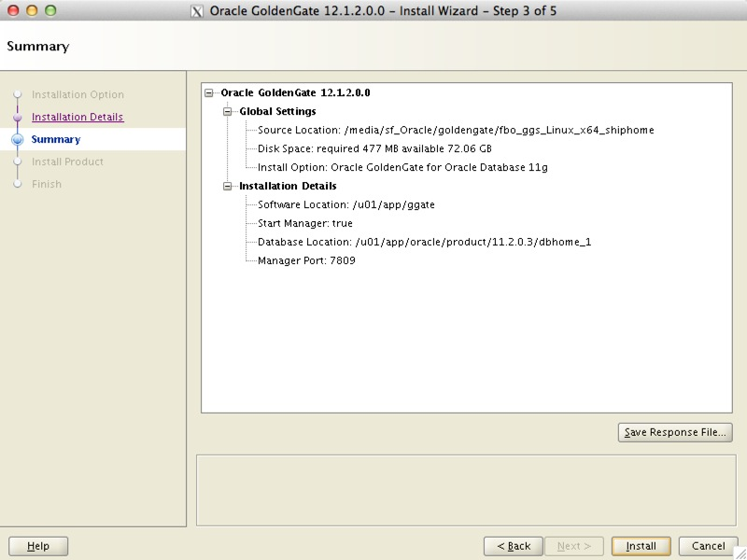Collapse the Oracle GoldenGate 12.1.2.0.0 root node
This screenshot has width=747, height=560.
[208, 92]
